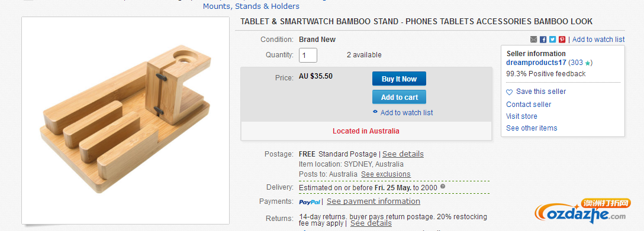Click the Buy It Now button
This screenshot has height=231, width=644.
(399, 79)
